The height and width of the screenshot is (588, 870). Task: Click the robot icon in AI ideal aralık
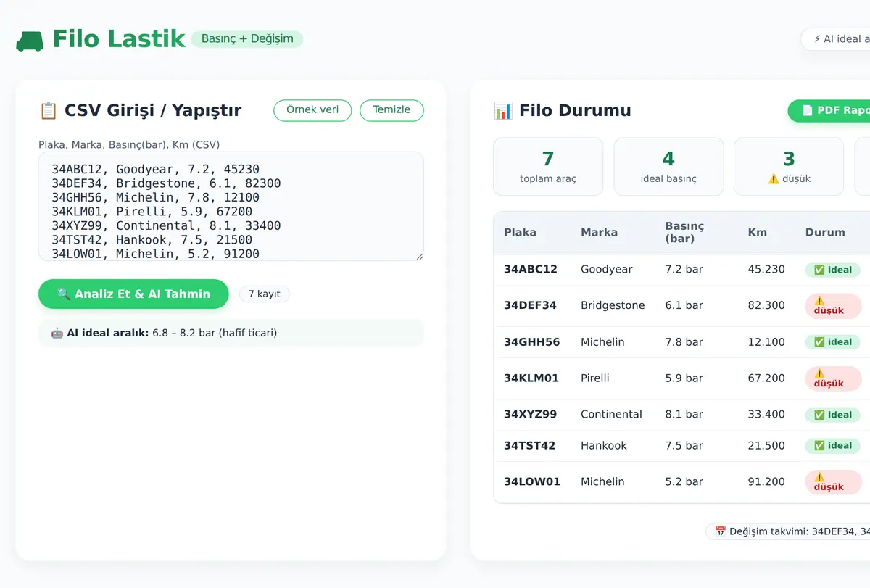57,333
